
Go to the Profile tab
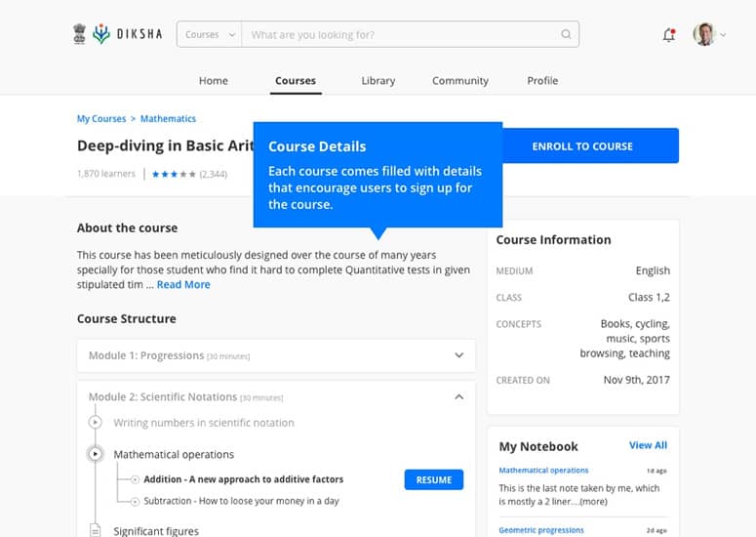coord(543,81)
